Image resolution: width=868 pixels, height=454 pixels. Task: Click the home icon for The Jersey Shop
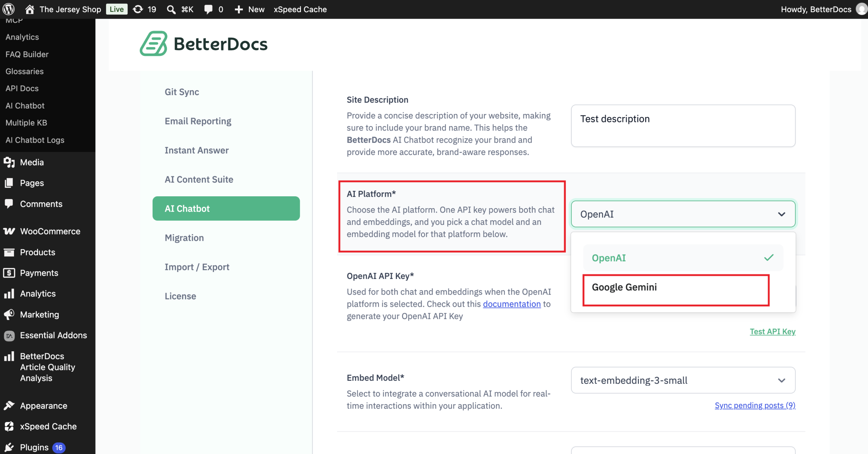[30, 9]
